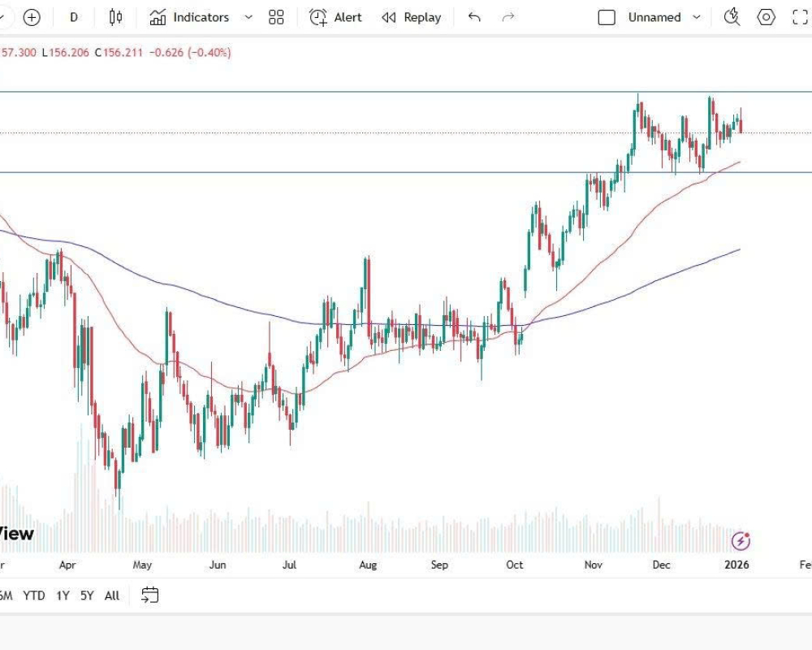The image size is (812, 650).
Task: Click the redo arrow toggle
Action: tap(508, 16)
